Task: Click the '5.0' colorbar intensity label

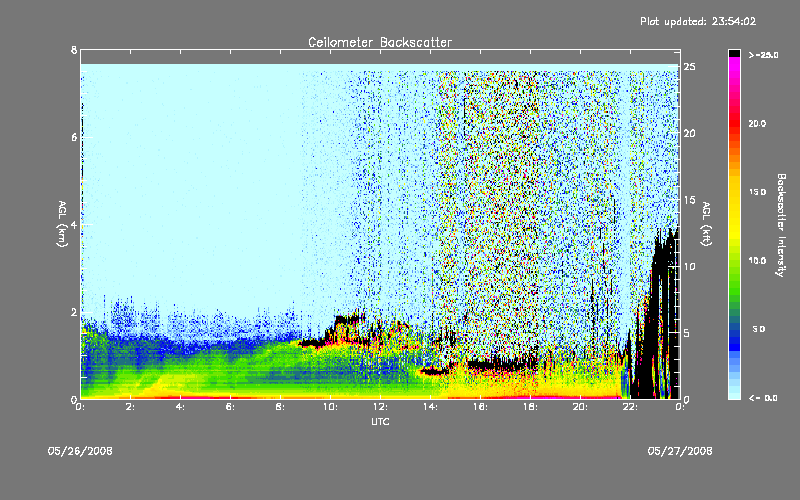Action: click(x=759, y=330)
